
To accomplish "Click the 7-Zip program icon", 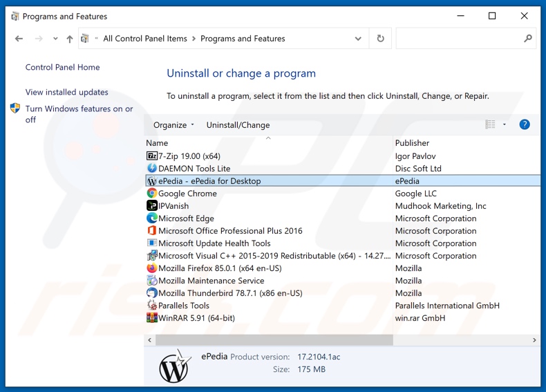I will (152, 156).
